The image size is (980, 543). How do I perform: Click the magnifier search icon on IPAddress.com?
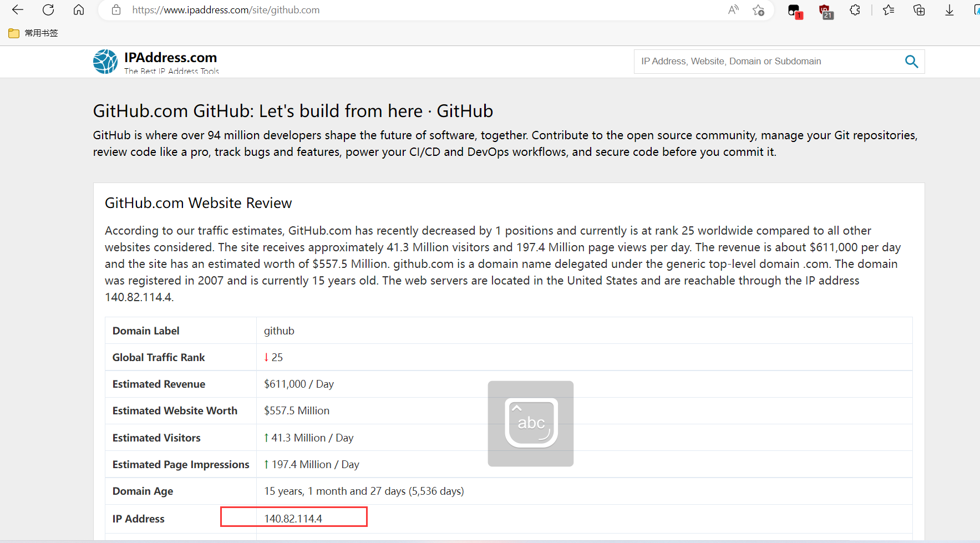[911, 62]
